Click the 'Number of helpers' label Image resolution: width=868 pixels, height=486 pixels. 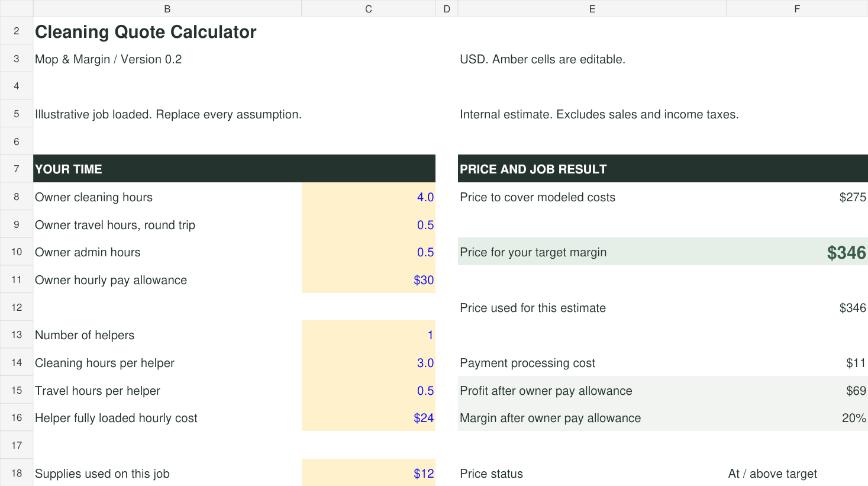tap(85, 335)
